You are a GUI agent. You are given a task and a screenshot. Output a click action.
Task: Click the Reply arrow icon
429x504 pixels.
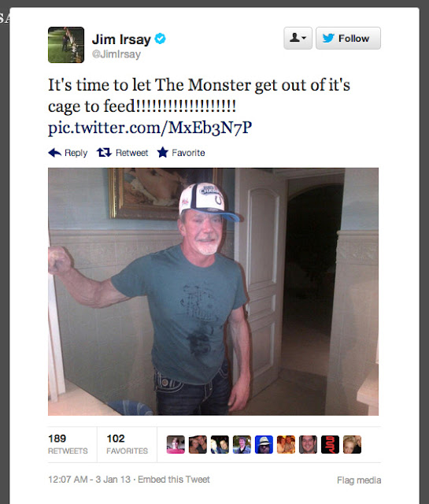pos(54,153)
